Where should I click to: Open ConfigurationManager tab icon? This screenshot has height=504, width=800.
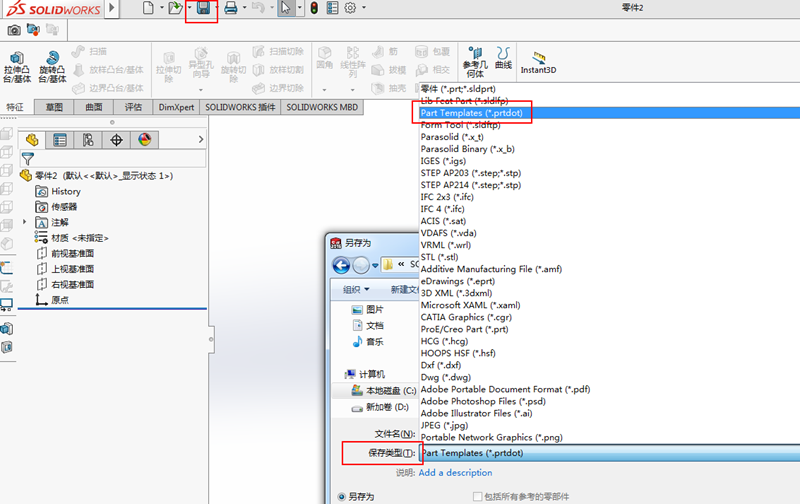pos(88,140)
